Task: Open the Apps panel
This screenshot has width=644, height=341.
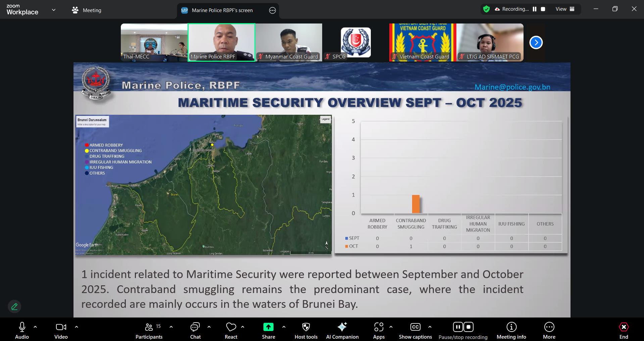Action: pos(379,330)
